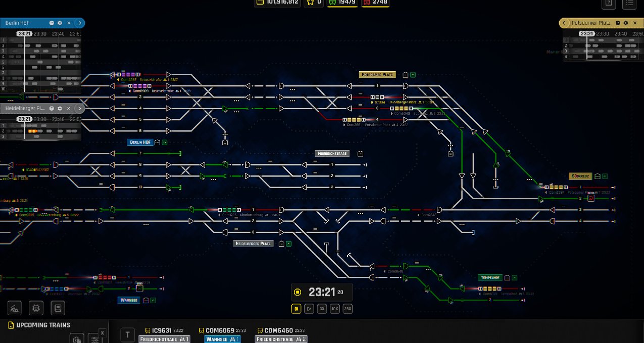Click the Berlin HBF station label
The height and width of the screenshot is (343, 644).
[140, 142]
